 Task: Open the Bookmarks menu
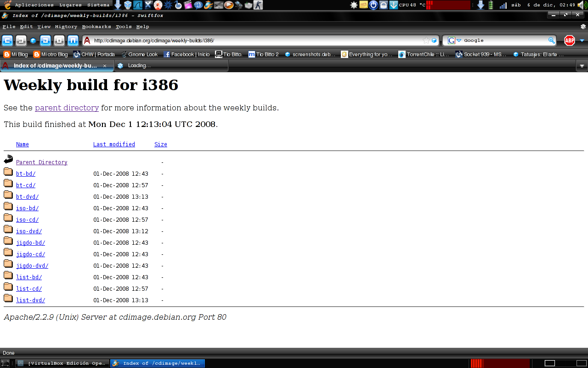point(96,27)
